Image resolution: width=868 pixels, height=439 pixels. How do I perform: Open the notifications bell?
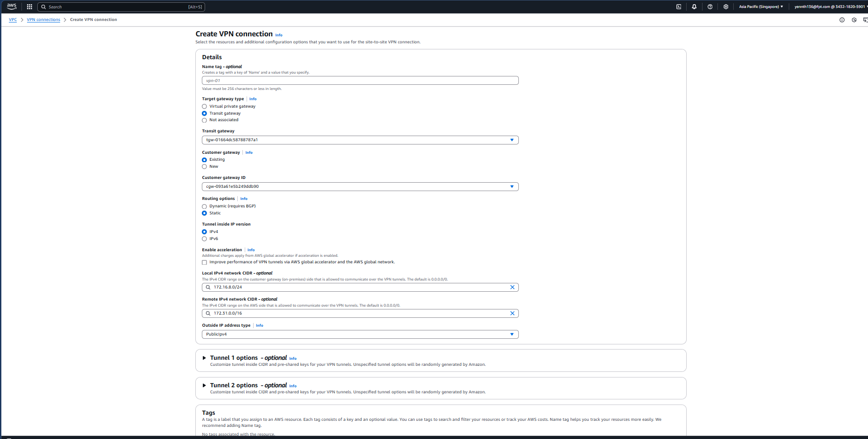pos(694,7)
